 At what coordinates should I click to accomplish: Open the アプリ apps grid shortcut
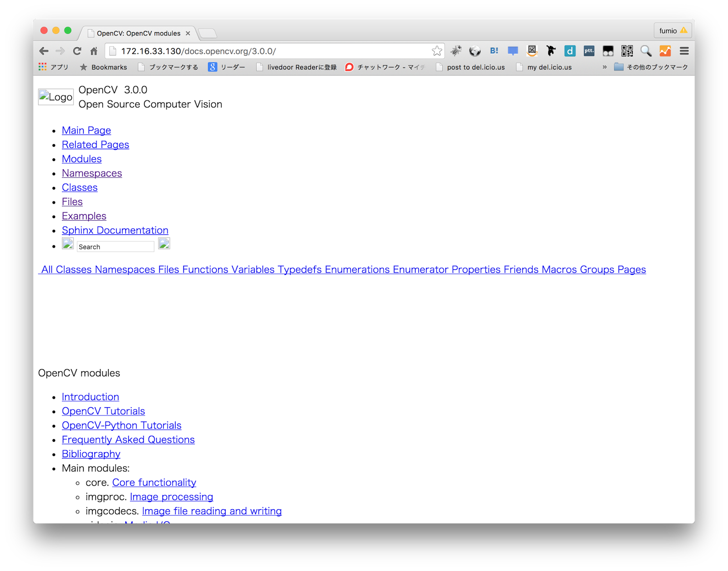coord(53,67)
